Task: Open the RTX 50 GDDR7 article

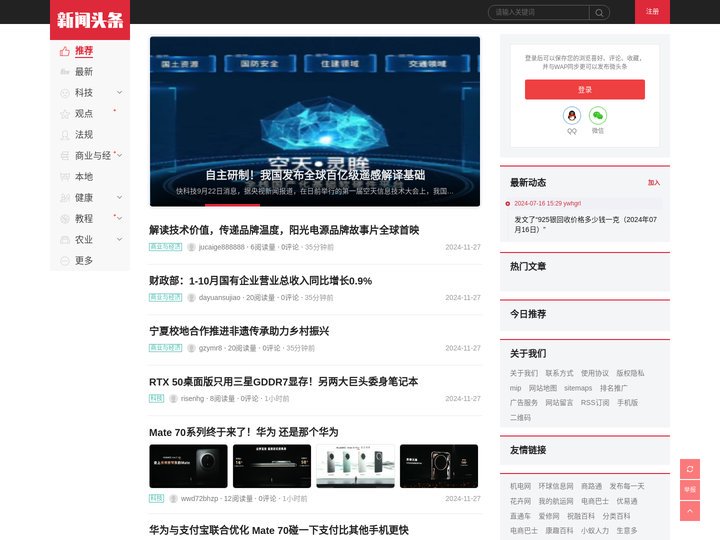Action: click(283, 382)
